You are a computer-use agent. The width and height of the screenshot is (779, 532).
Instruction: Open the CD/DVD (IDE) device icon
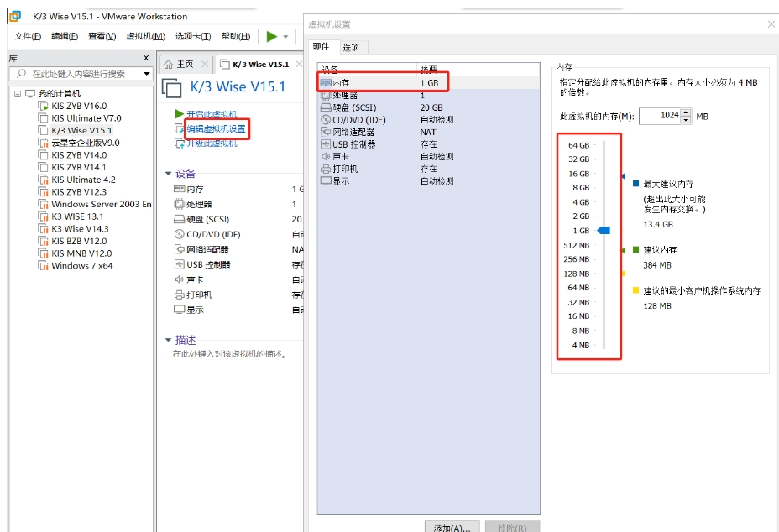point(324,120)
